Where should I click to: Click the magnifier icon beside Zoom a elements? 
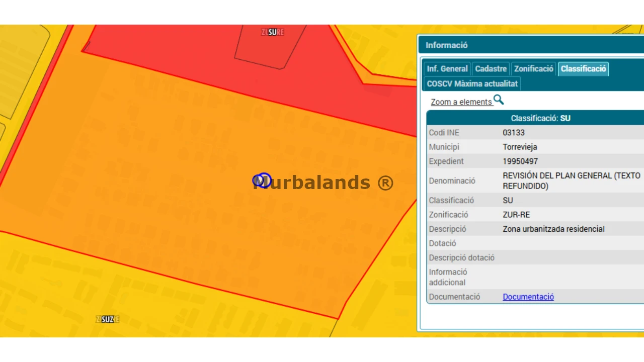(x=498, y=100)
